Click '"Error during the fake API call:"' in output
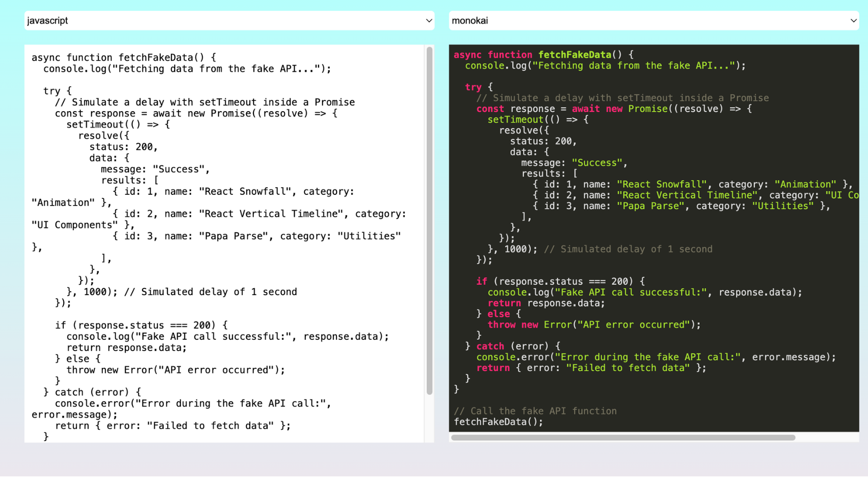Viewport: 868px width, 488px height. pyautogui.click(x=648, y=357)
